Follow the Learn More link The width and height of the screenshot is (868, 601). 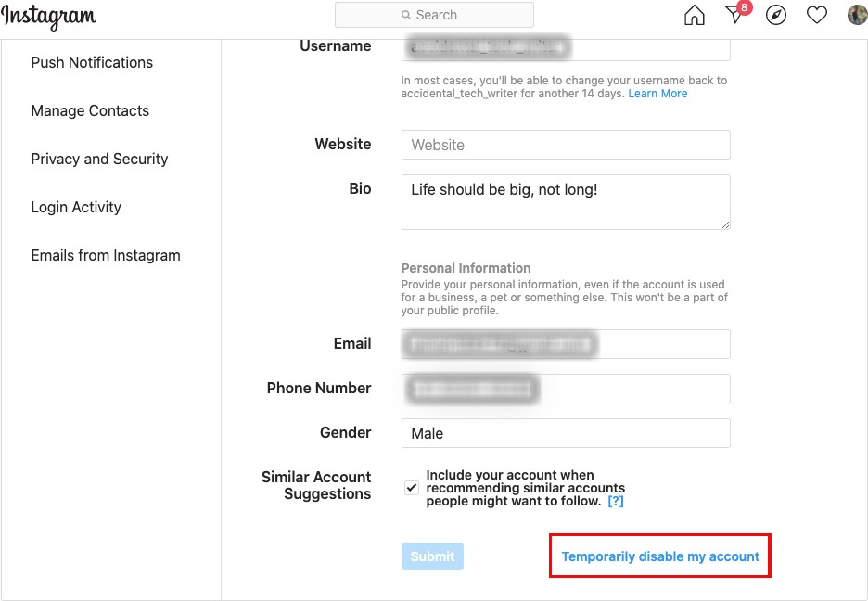[657, 94]
